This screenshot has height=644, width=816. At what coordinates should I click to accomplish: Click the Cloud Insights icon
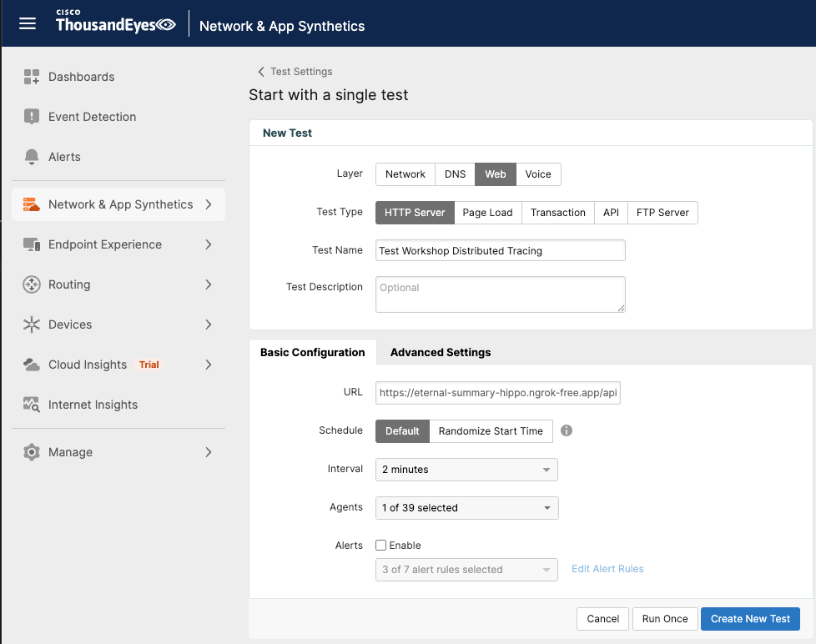pos(31,365)
